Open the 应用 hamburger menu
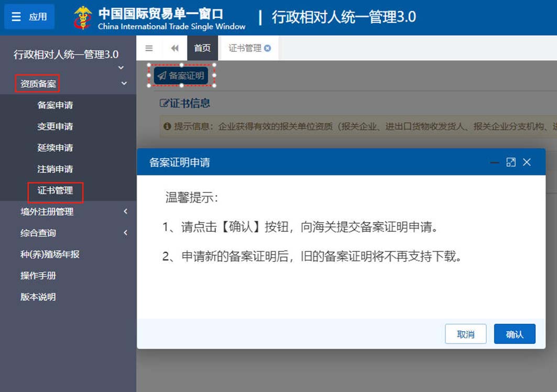The width and height of the screenshot is (557, 392). pyautogui.click(x=29, y=17)
